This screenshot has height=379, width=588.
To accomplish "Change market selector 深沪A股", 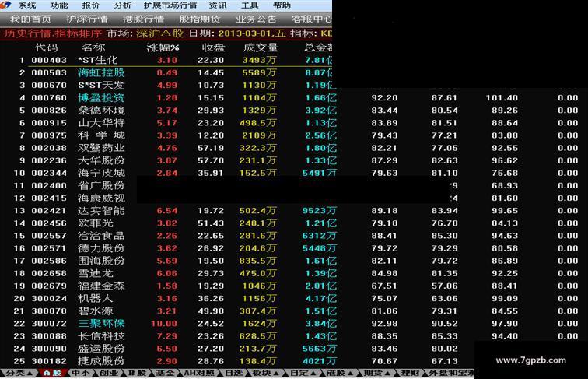I will tap(159, 33).
